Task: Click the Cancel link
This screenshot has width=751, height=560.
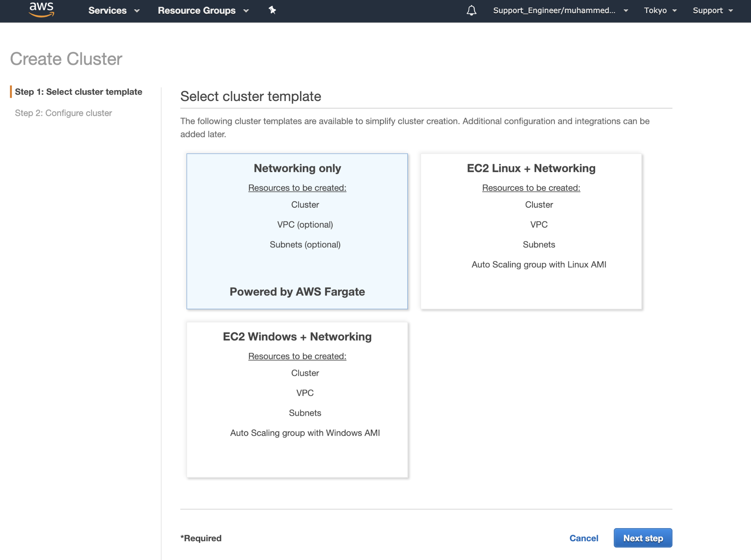Action: 583,538
